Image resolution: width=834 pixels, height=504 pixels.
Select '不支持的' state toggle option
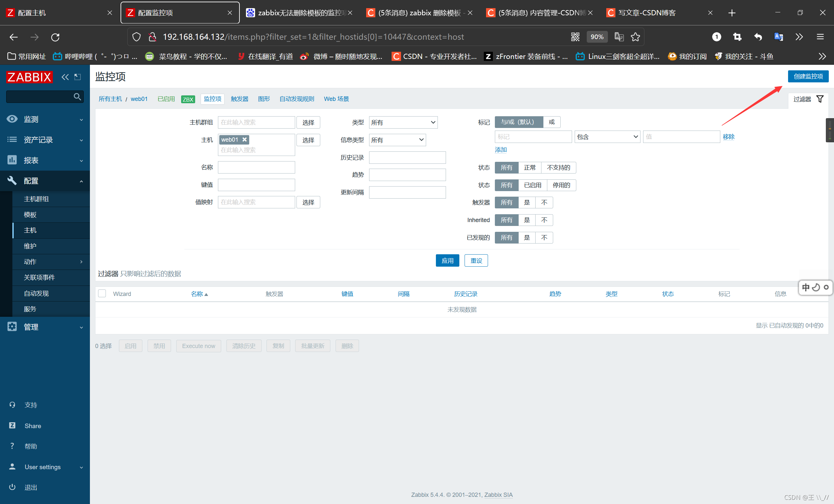(x=558, y=168)
